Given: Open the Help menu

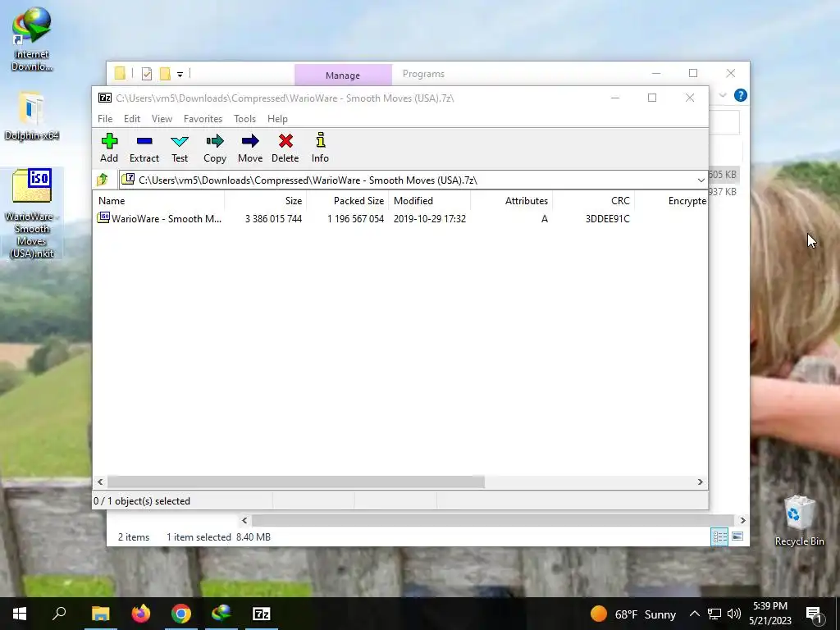Looking at the screenshot, I should [x=277, y=119].
